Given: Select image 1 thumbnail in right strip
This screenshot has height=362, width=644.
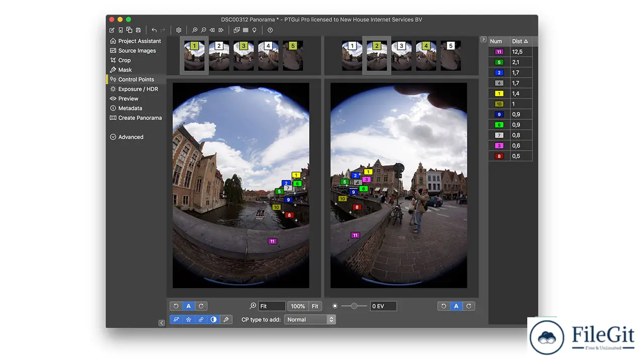Looking at the screenshot, I should [x=352, y=55].
